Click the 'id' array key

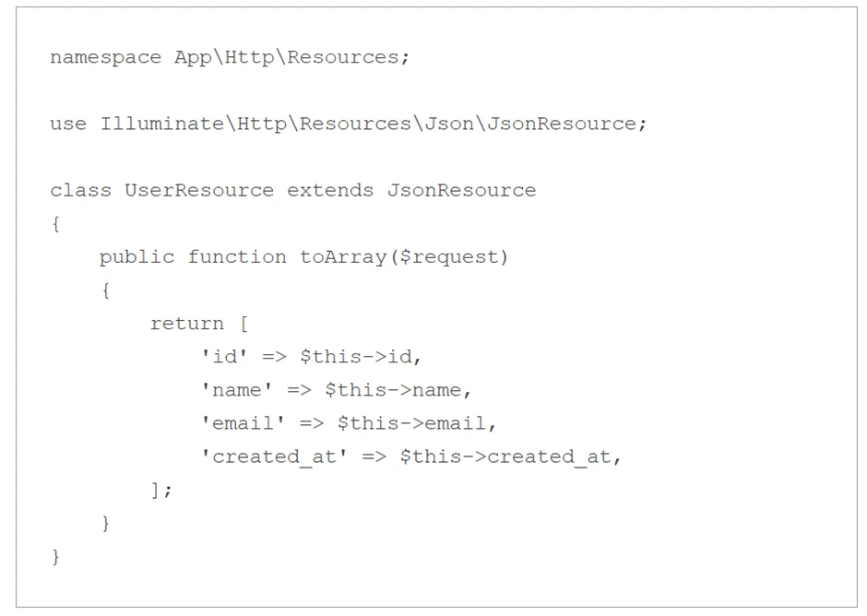pyautogui.click(x=225, y=357)
